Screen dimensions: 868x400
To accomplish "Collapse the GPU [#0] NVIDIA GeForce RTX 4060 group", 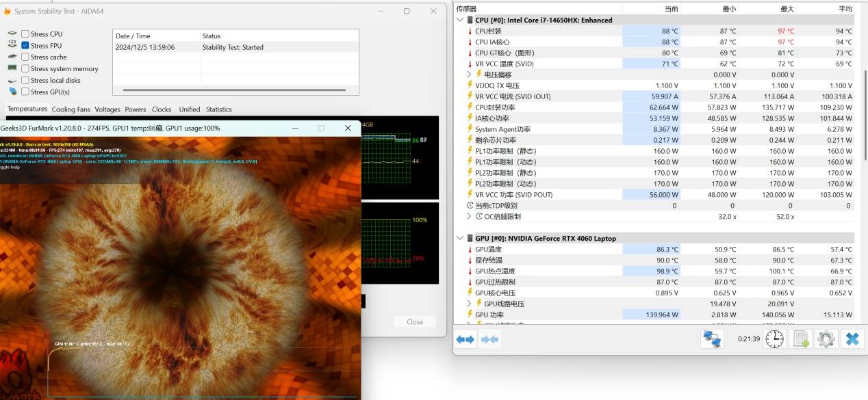I will point(460,238).
